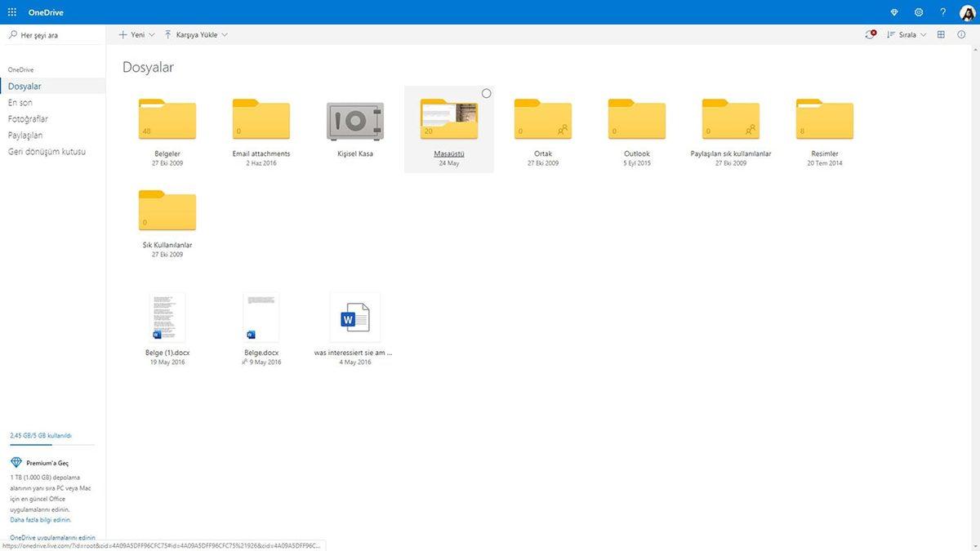Image resolution: width=980 pixels, height=551 pixels.
Task: Switch to tiles view with grid icon
Action: tap(941, 34)
